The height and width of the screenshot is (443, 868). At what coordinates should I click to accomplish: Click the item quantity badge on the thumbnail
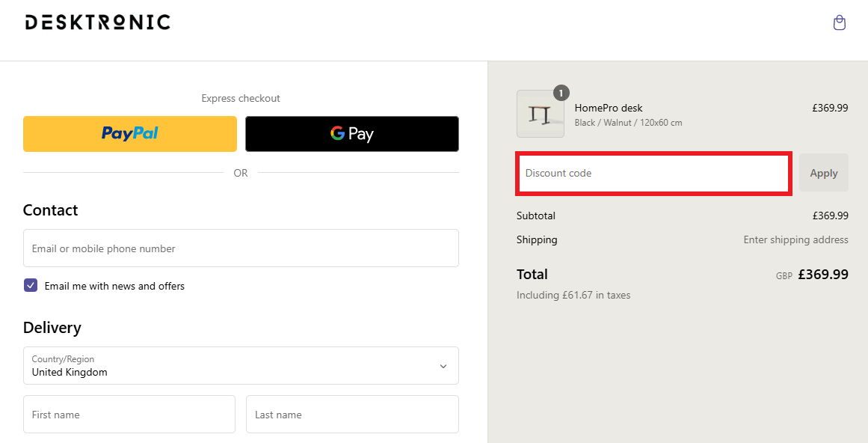coord(561,93)
